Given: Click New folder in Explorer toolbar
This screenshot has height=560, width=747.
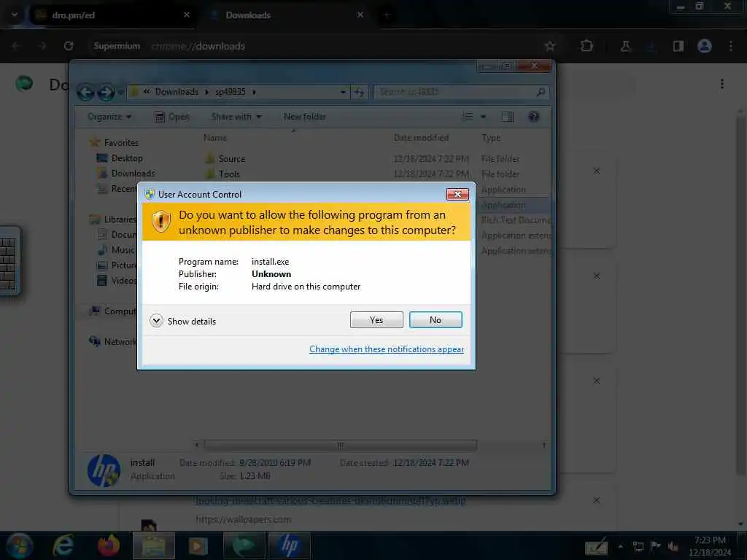Looking at the screenshot, I should (305, 117).
